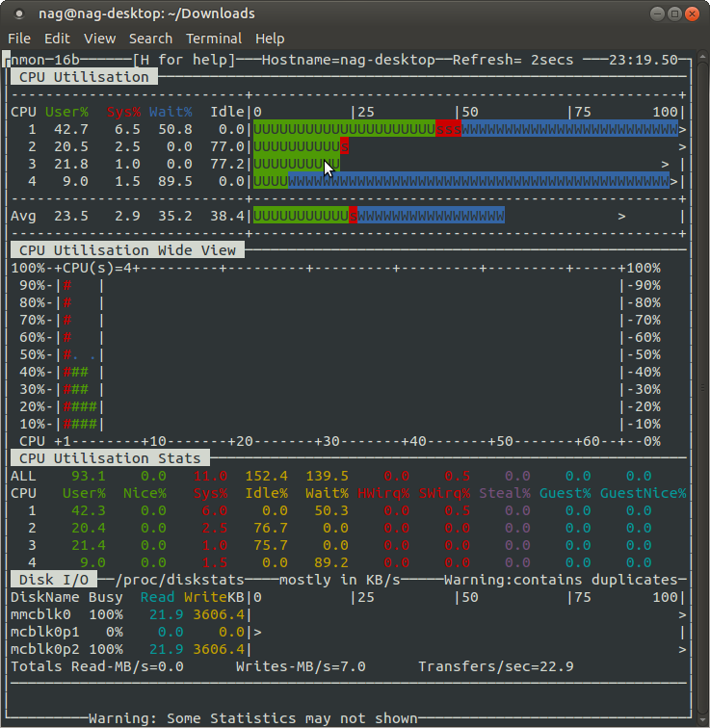Click the HWirq% stats column header
The height and width of the screenshot is (728, 710).
(x=383, y=494)
